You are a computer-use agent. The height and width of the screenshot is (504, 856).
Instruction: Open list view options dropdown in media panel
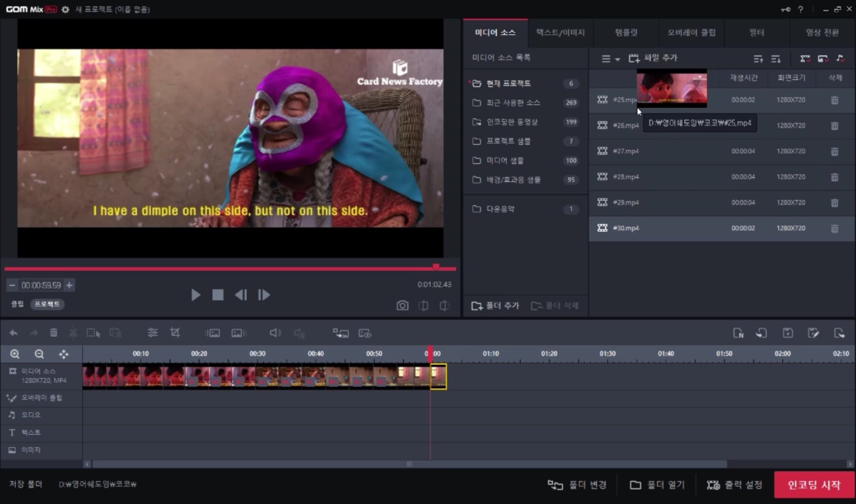pyautogui.click(x=611, y=59)
